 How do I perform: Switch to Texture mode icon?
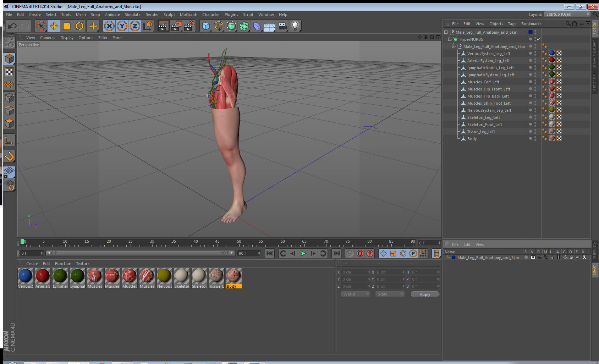pyautogui.click(x=9, y=72)
